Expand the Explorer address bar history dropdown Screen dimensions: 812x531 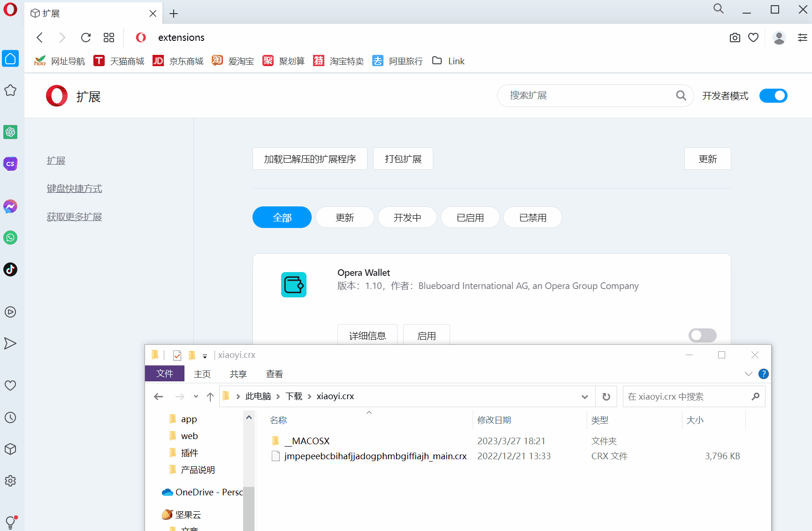584,397
